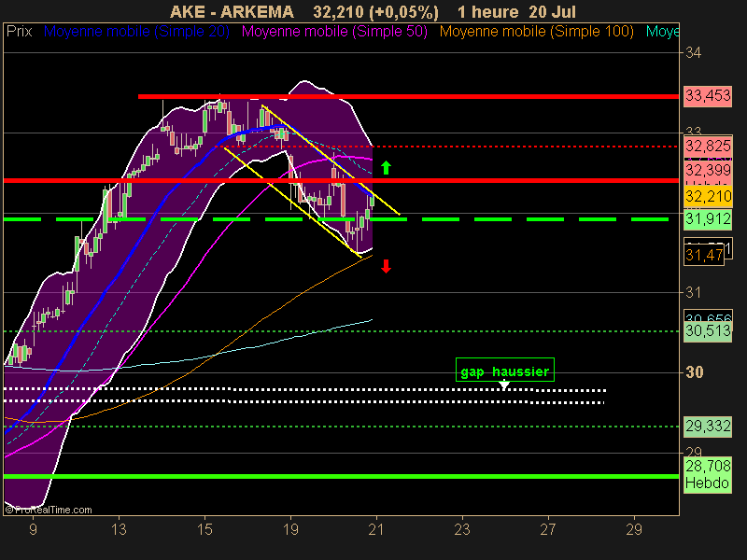The width and height of the screenshot is (747, 560).
Task: Click the 34 price axis value
Action: point(693,52)
